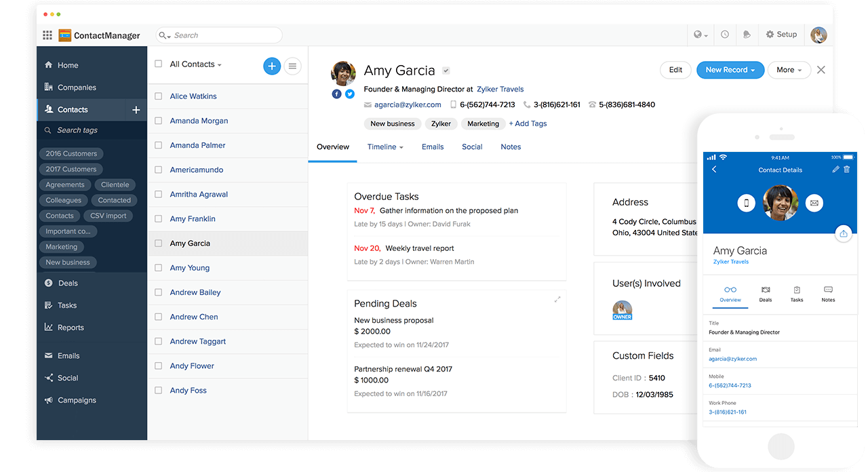Tap the email envelope icon on mobile
This screenshot has height=472, width=868.
tap(814, 203)
